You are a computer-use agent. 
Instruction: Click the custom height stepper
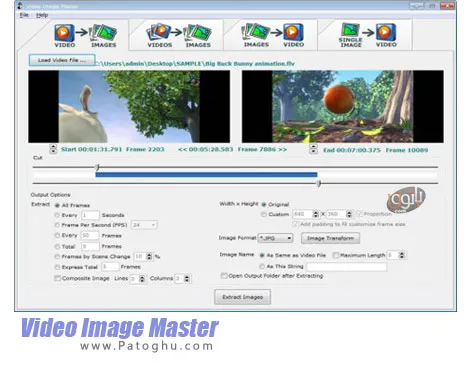click(349, 214)
